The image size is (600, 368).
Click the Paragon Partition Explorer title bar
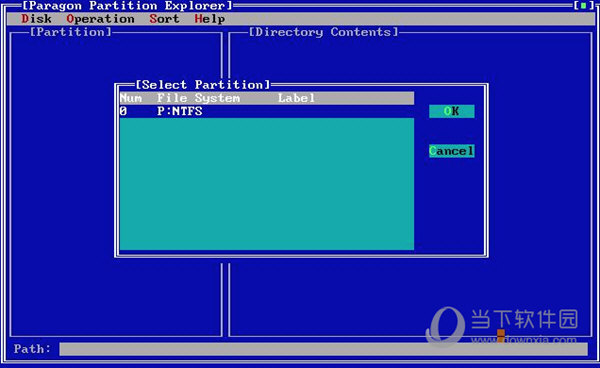(127, 5)
